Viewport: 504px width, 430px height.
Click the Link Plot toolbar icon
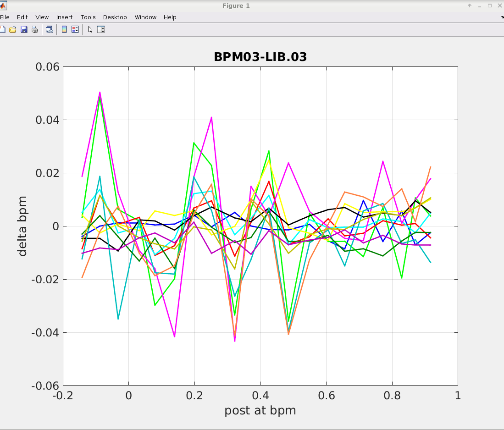[49, 30]
